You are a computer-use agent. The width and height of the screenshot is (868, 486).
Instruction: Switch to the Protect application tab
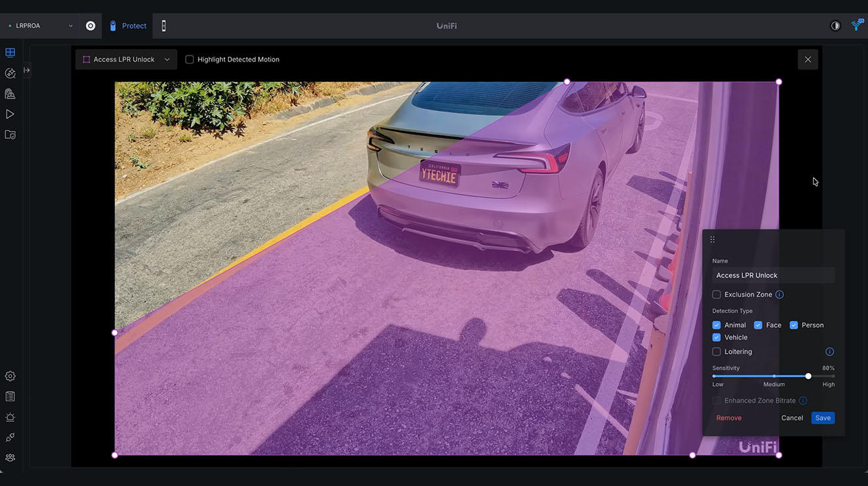click(x=127, y=26)
